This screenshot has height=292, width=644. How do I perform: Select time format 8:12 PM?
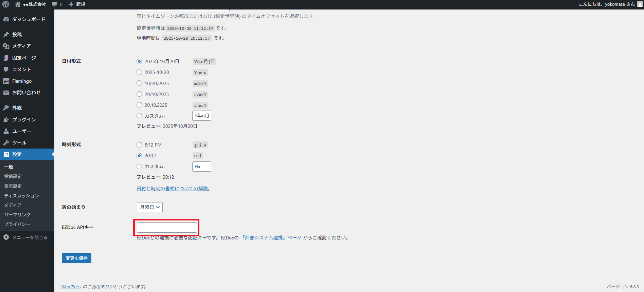coord(139,145)
